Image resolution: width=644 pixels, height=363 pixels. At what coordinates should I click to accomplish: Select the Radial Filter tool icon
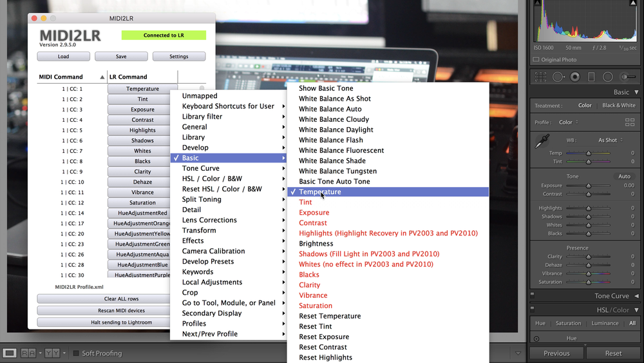pyautogui.click(x=608, y=77)
